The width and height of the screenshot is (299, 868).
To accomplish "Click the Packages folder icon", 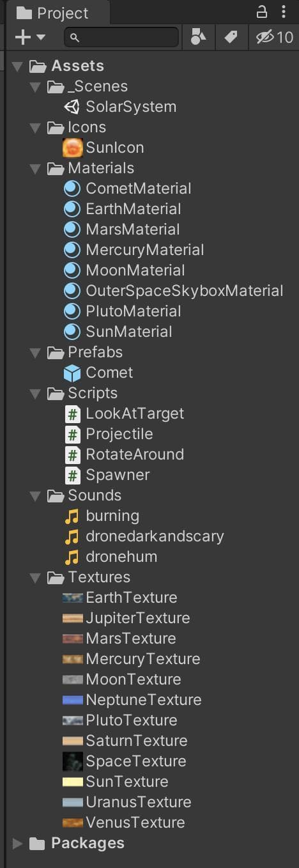I will (38, 844).
